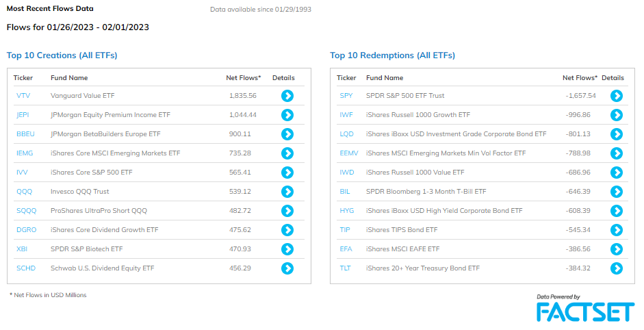The height and width of the screenshot is (330, 644).
Task: Open the LQD ticker link
Action: 347,134
